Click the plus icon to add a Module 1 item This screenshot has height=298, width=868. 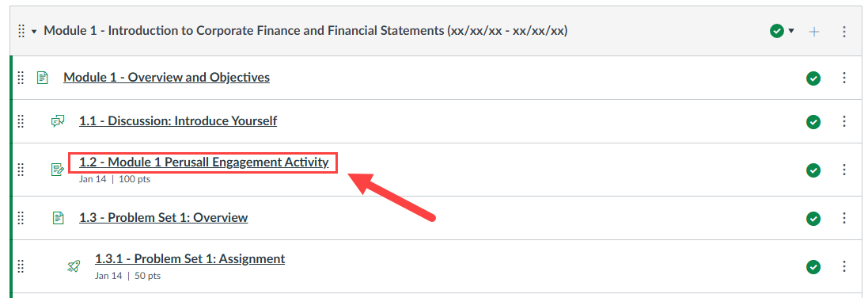pyautogui.click(x=813, y=32)
